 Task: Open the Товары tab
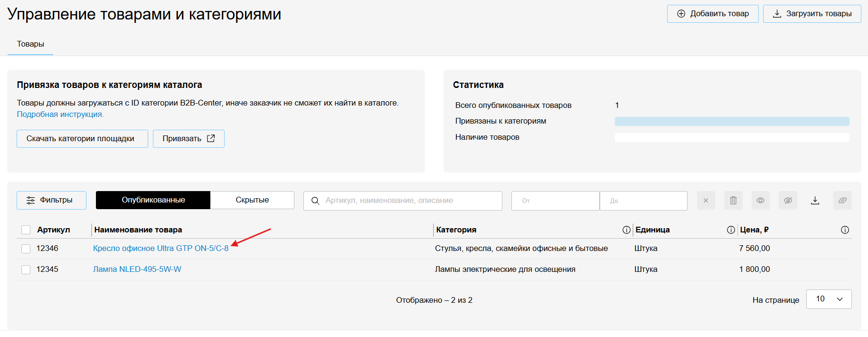(30, 44)
